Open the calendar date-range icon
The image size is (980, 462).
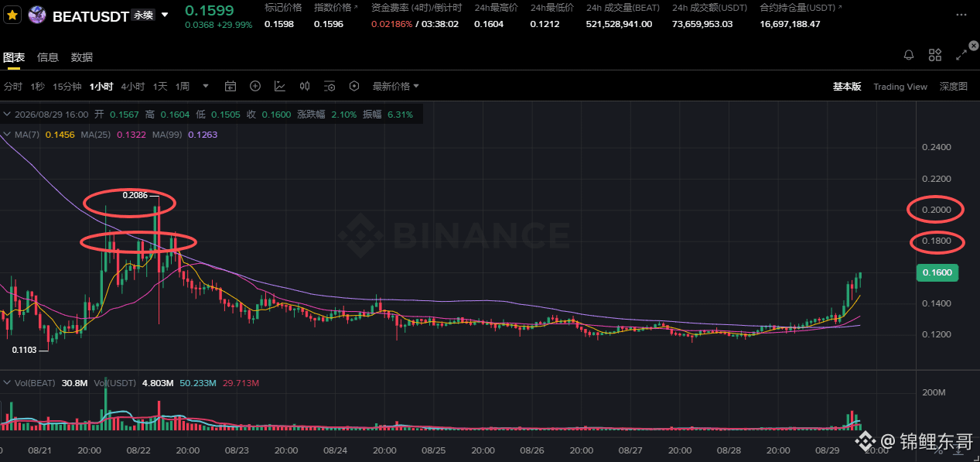[x=230, y=86]
